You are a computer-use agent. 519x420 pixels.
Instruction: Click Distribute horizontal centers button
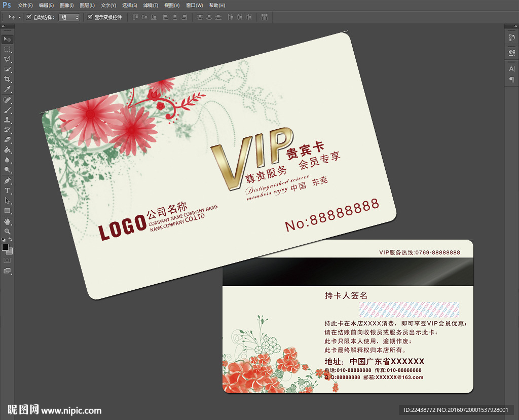click(x=240, y=17)
